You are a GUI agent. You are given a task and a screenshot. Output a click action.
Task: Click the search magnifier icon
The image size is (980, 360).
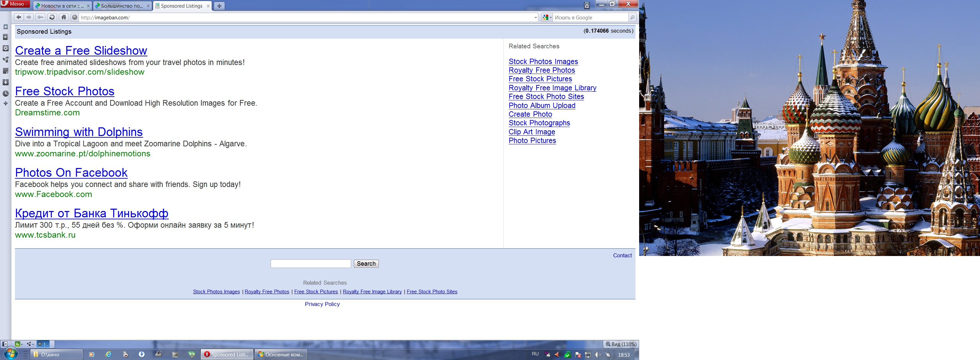pos(632,17)
